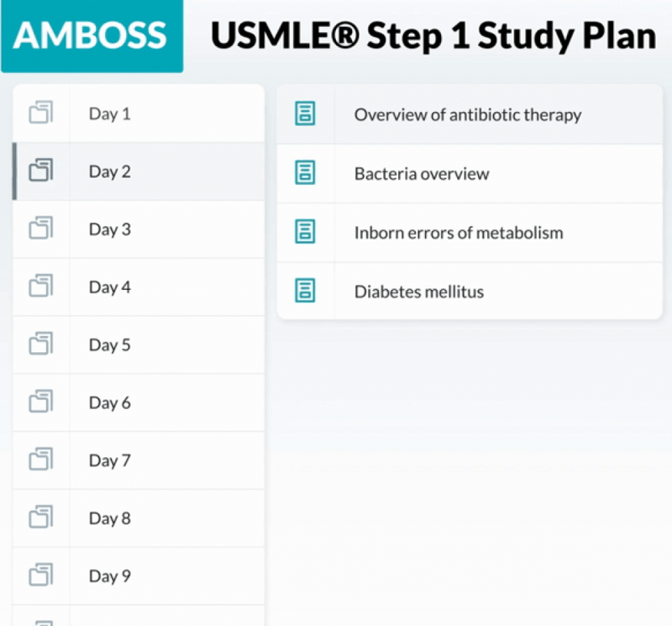Open the Overview of antibiotic therapy article
The image size is (672, 626).
tap(467, 114)
